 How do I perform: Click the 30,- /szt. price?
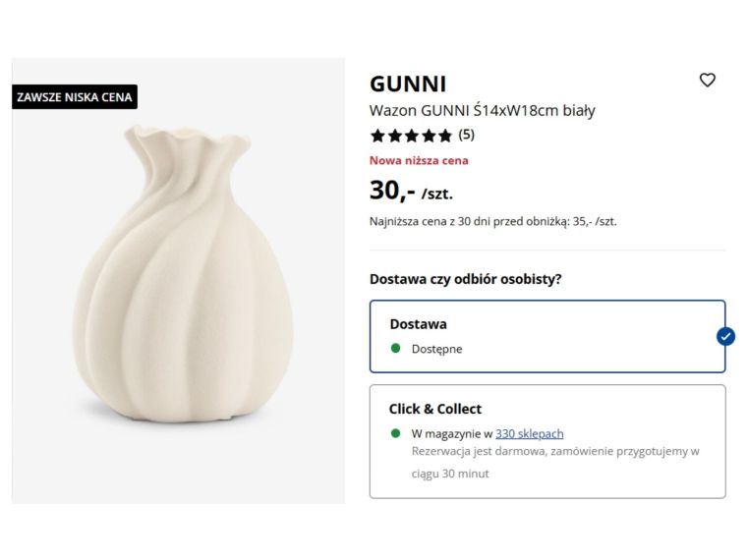(411, 191)
